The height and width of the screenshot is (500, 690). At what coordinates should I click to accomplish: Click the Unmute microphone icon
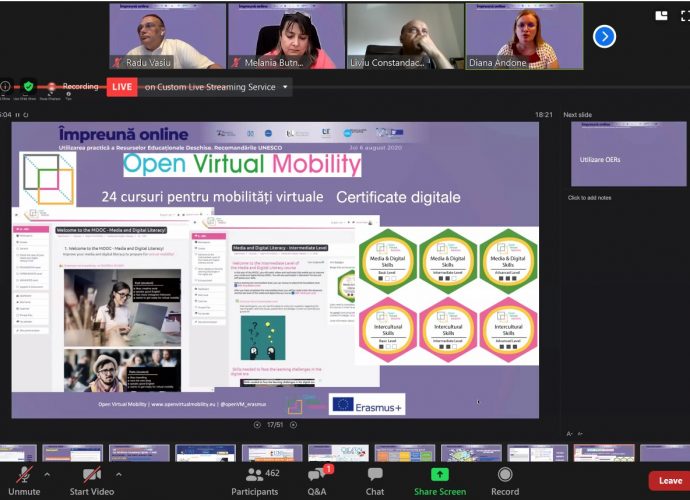coord(24,475)
